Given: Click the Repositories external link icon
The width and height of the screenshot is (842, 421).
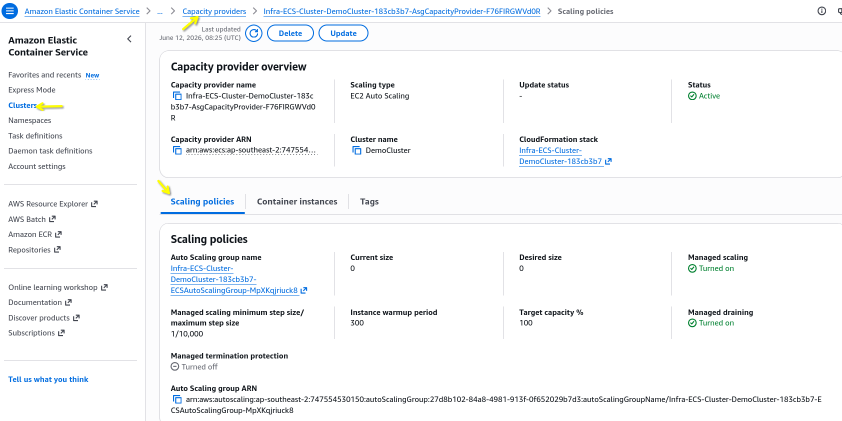Looking at the screenshot, I should click(57, 250).
